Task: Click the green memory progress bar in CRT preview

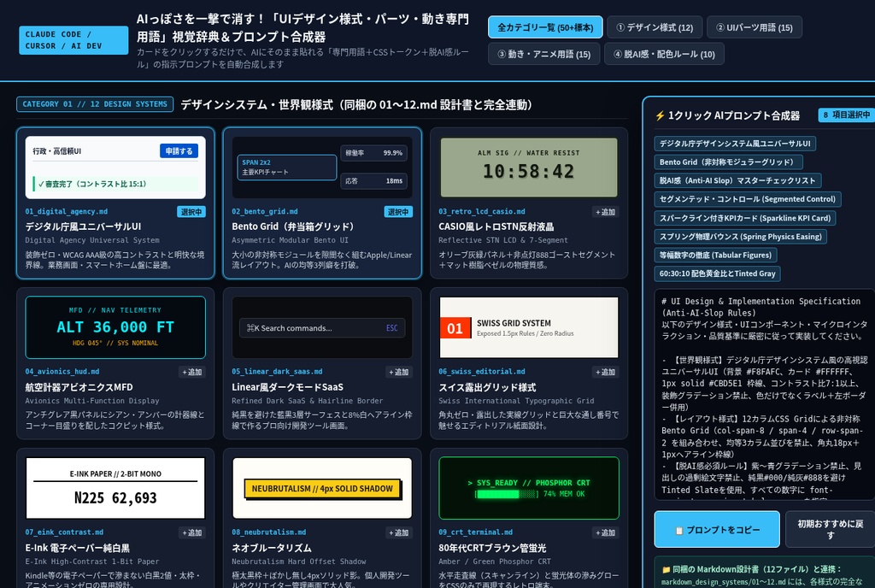Action: tap(506, 494)
